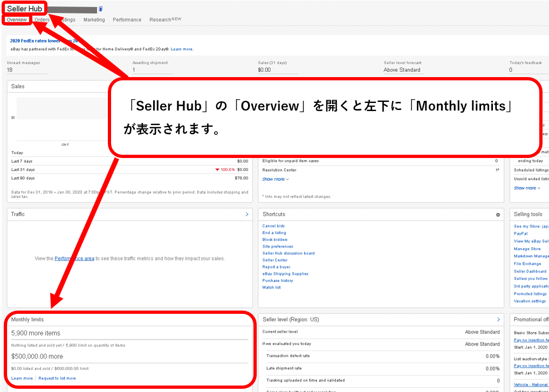Image resolution: width=549 pixels, height=392 pixels.
Task: Click Request to list more
Action: [57, 378]
